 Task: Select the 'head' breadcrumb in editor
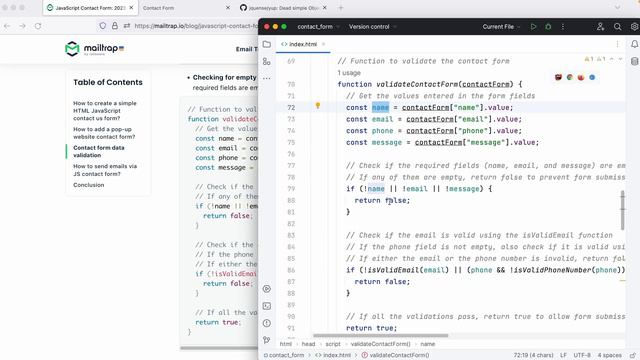(x=308, y=344)
